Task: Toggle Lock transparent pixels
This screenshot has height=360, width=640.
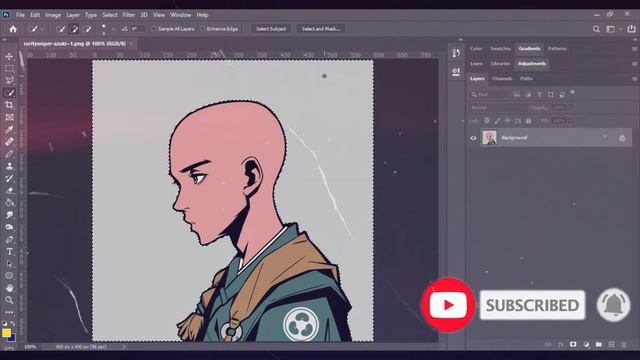Action: point(487,120)
